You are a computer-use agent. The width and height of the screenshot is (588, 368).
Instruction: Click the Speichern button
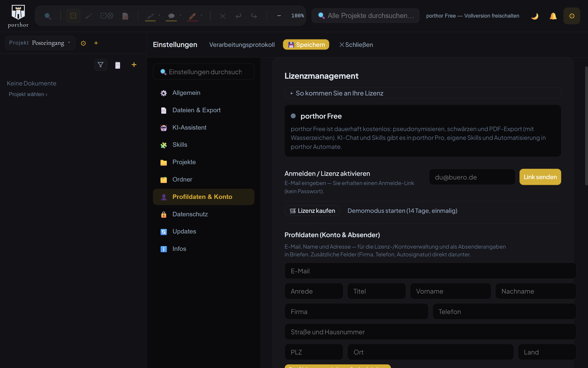pyautogui.click(x=306, y=45)
